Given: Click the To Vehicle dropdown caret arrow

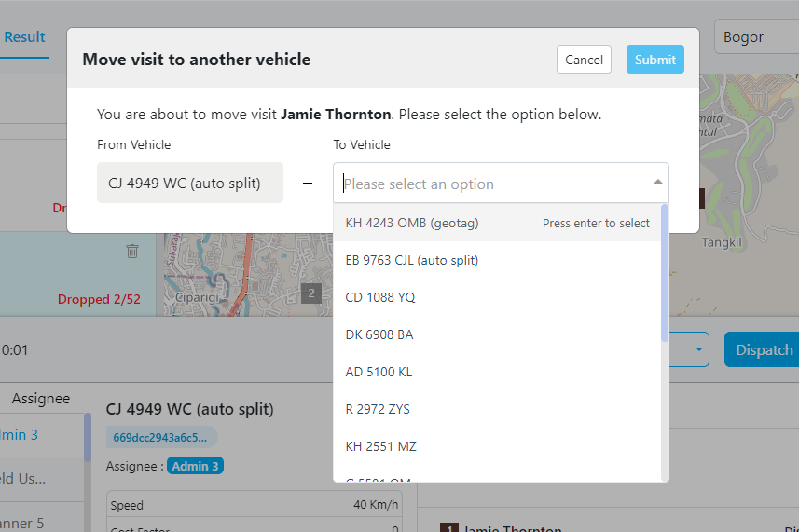Looking at the screenshot, I should pyautogui.click(x=657, y=183).
